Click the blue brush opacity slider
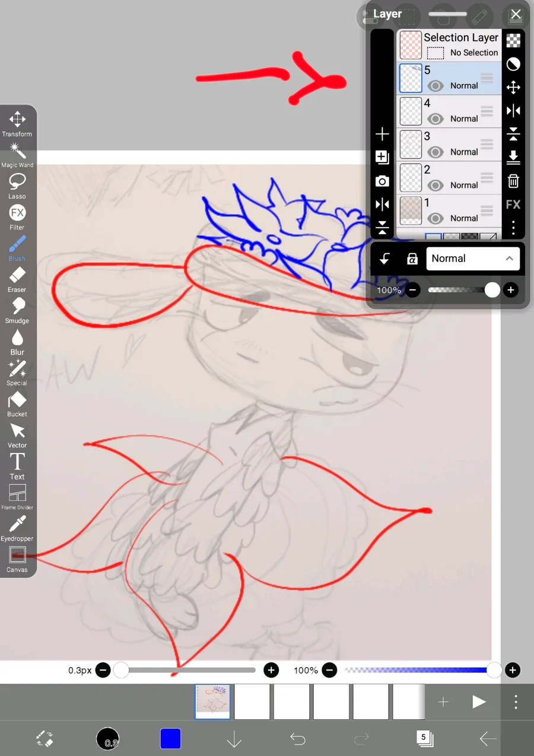This screenshot has height=756, width=534. 418,670
